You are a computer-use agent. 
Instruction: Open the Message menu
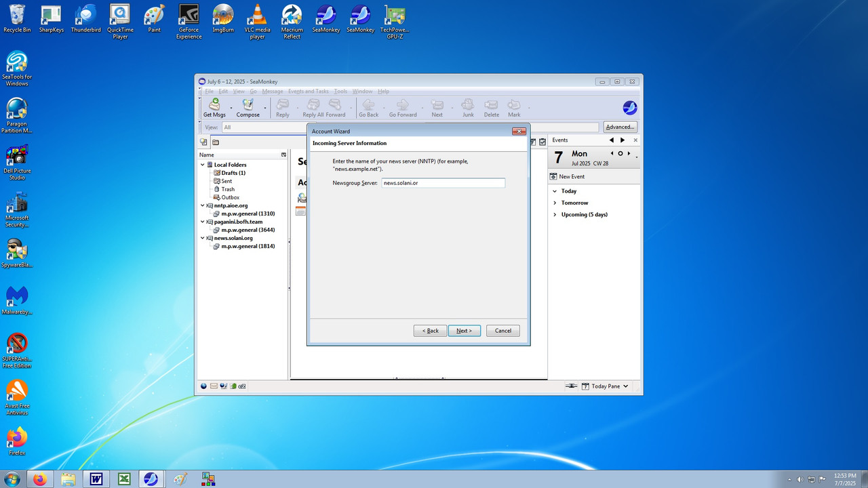(273, 91)
